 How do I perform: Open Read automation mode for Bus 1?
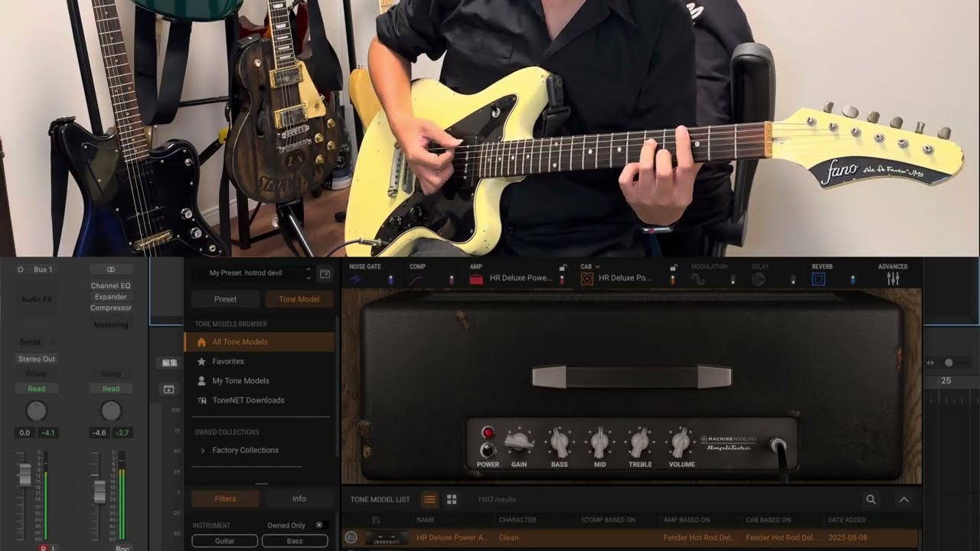click(x=37, y=389)
